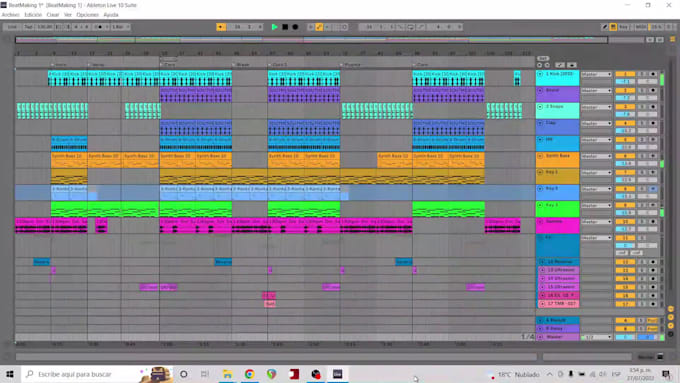Viewport: 680px width, 383px height.
Task: Start playback with the green Play button
Action: coord(275,27)
